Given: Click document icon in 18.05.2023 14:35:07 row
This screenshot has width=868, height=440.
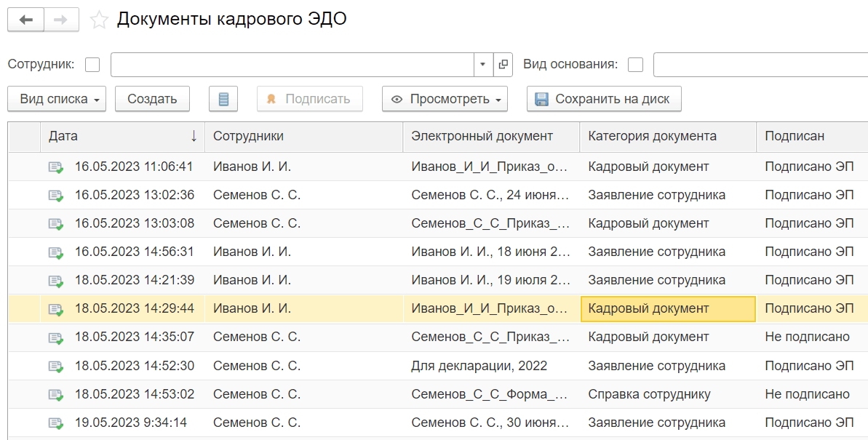Looking at the screenshot, I should click(x=55, y=337).
